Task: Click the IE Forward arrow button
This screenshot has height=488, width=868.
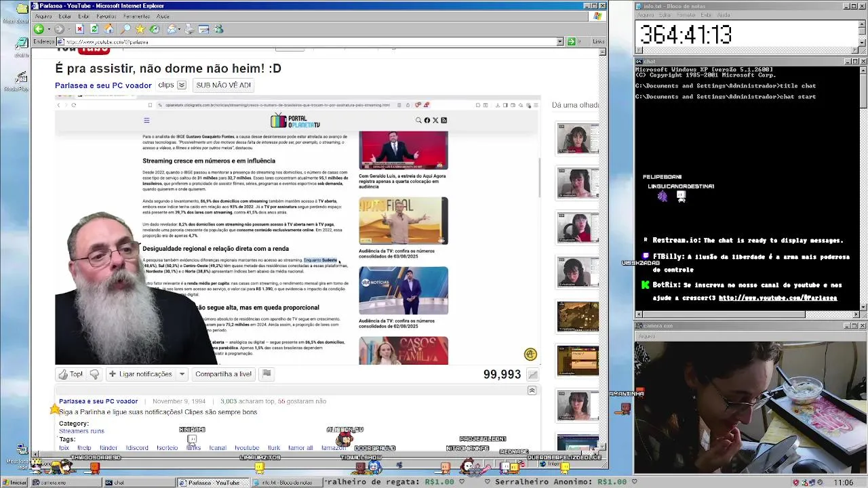Action: tap(59, 29)
